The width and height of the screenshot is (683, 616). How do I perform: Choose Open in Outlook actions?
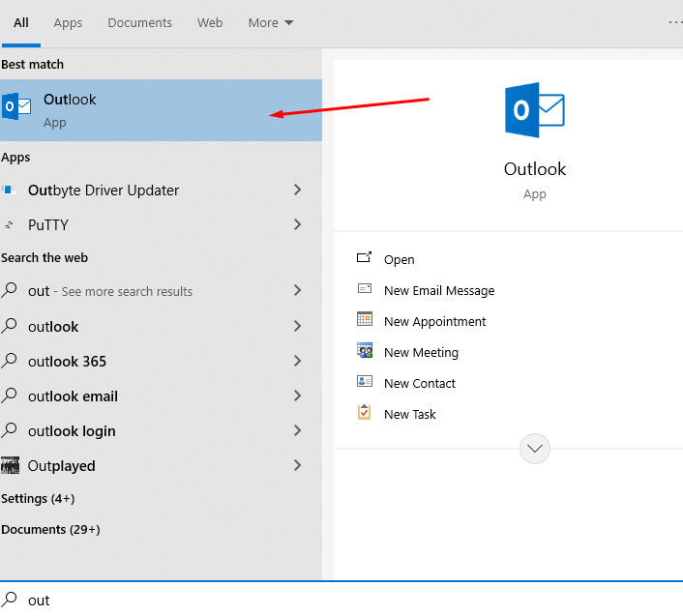399,259
